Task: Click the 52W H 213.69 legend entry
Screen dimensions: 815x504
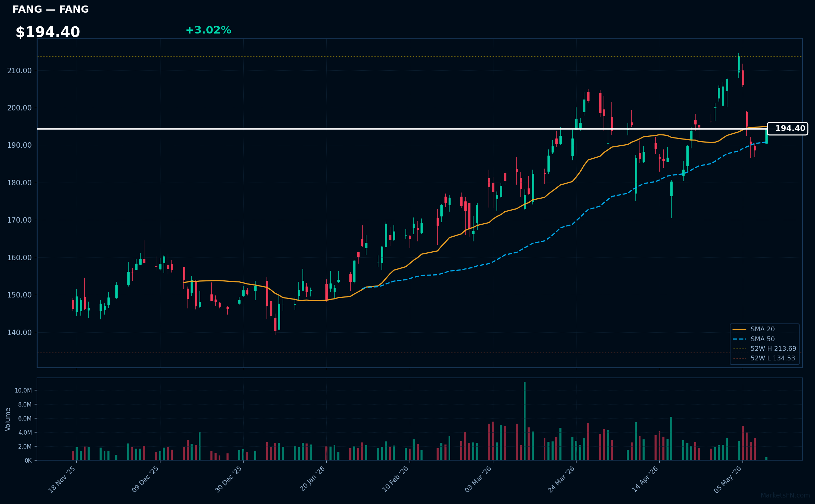Action: (x=764, y=348)
